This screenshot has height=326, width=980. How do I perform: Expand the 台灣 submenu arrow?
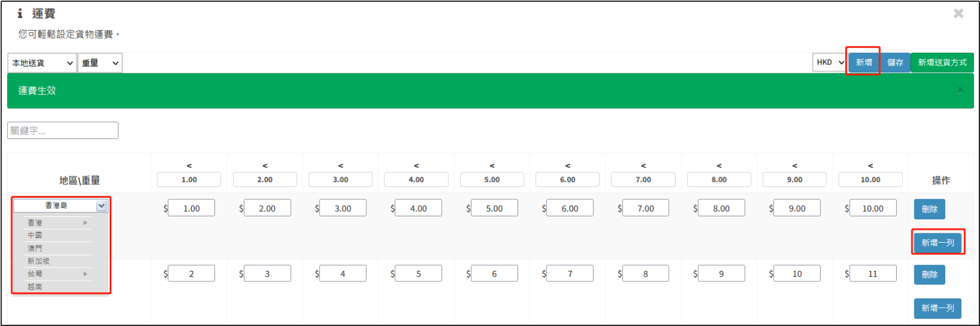[x=85, y=274]
